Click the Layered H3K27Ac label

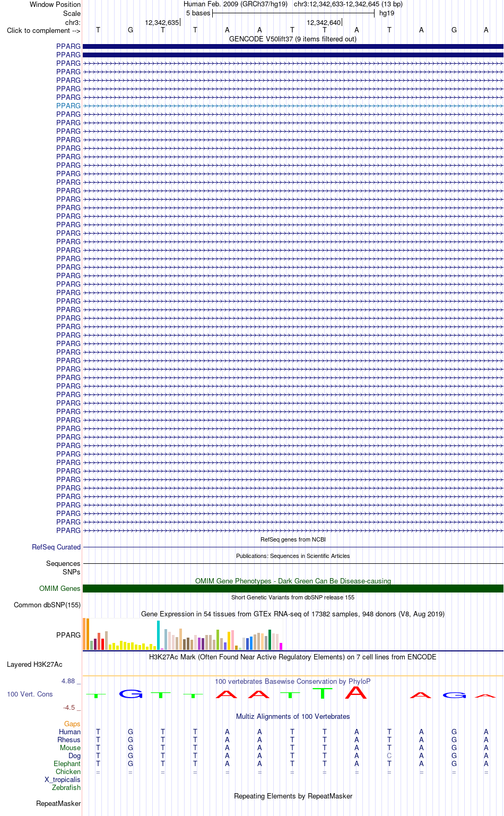pos(34,664)
